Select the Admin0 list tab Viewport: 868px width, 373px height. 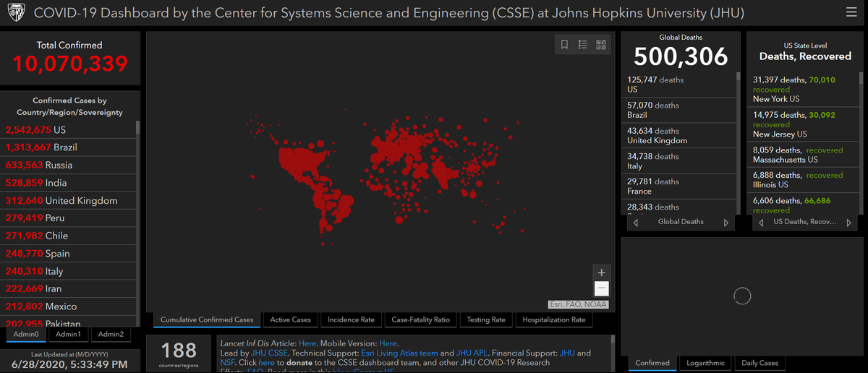click(27, 335)
